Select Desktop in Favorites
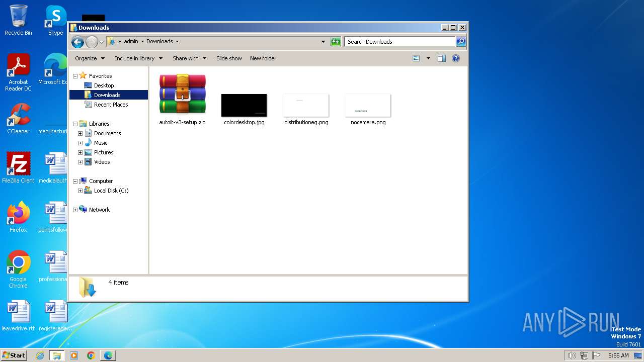 pyautogui.click(x=104, y=85)
